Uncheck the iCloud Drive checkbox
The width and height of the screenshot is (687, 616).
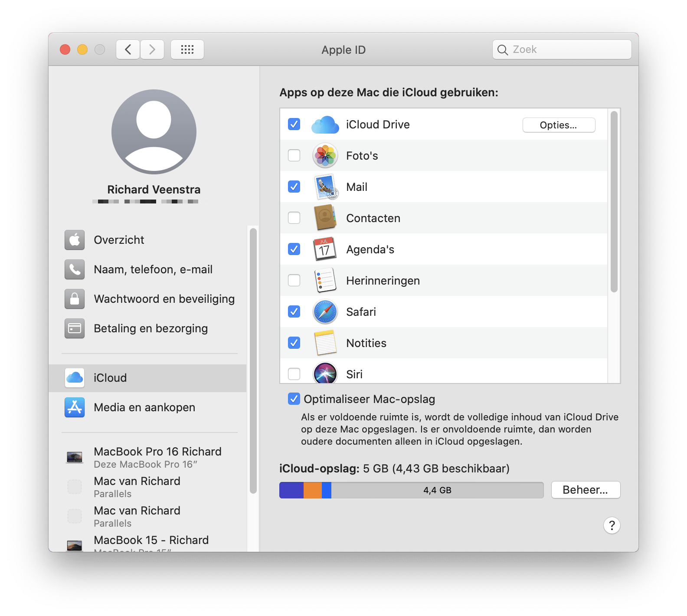click(294, 124)
